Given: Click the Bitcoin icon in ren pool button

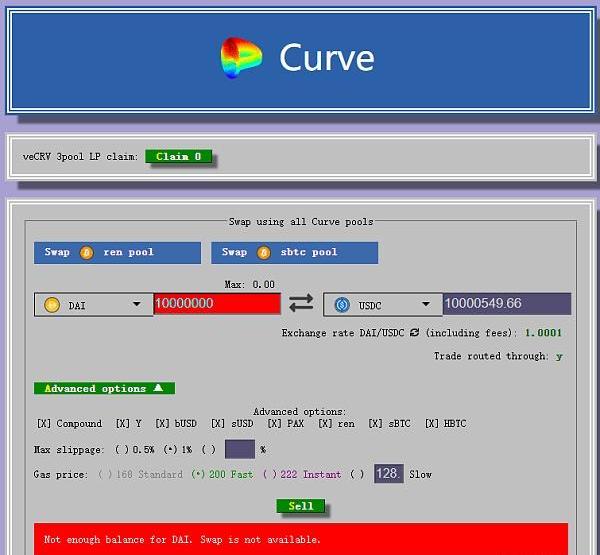Looking at the screenshot, I should coord(86,252).
